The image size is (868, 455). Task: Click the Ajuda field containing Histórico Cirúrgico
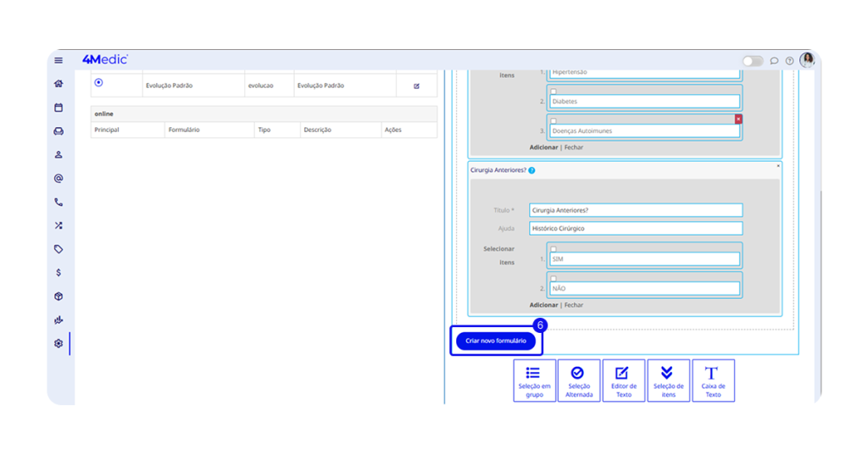[635, 229]
